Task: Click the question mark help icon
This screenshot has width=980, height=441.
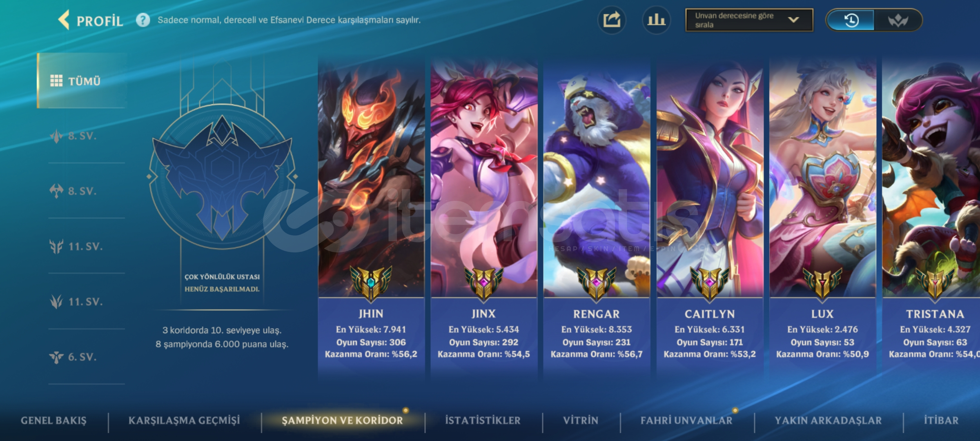Action: [143, 20]
